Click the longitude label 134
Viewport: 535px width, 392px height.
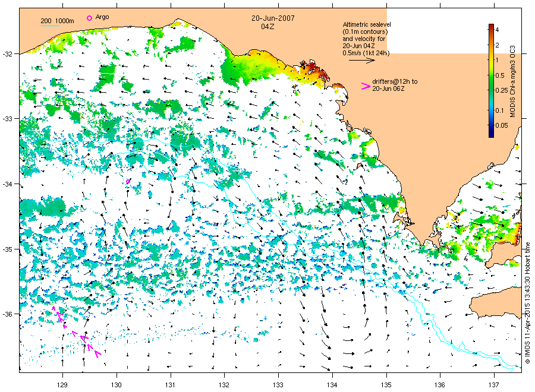click(332, 385)
